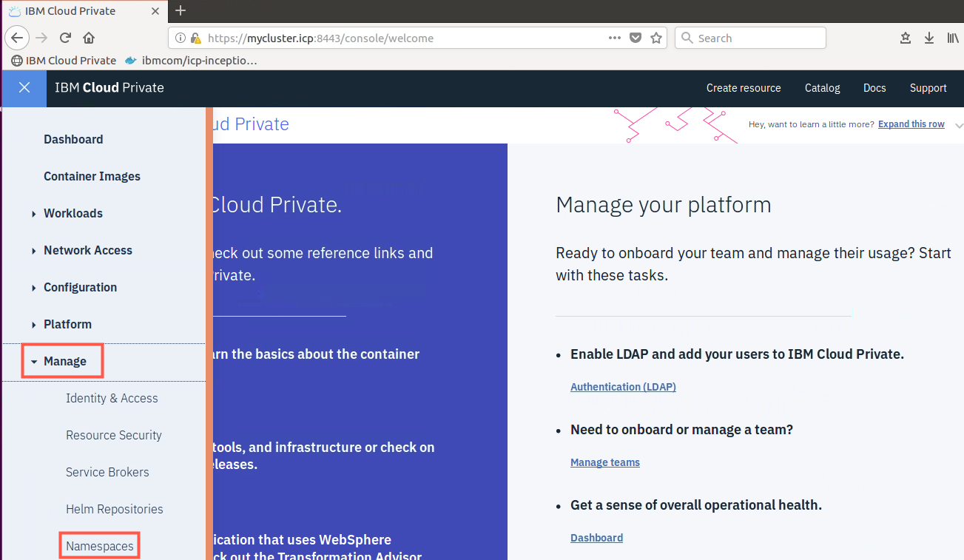
Task: Open the library sidebar icon
Action: 953,38
